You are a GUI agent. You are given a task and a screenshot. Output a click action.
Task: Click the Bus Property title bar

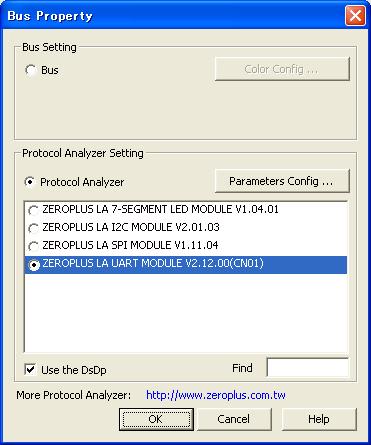(173, 15)
